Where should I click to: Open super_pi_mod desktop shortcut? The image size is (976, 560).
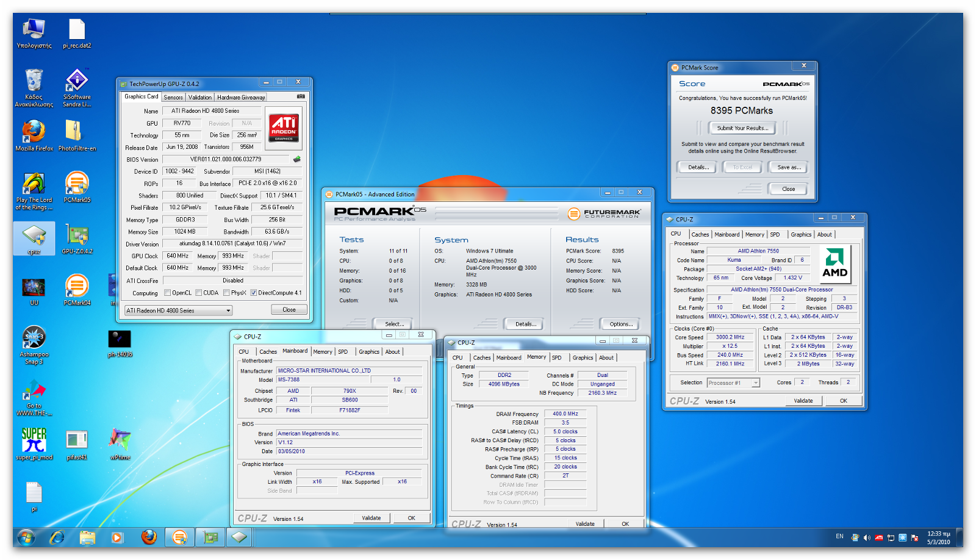[x=34, y=444]
